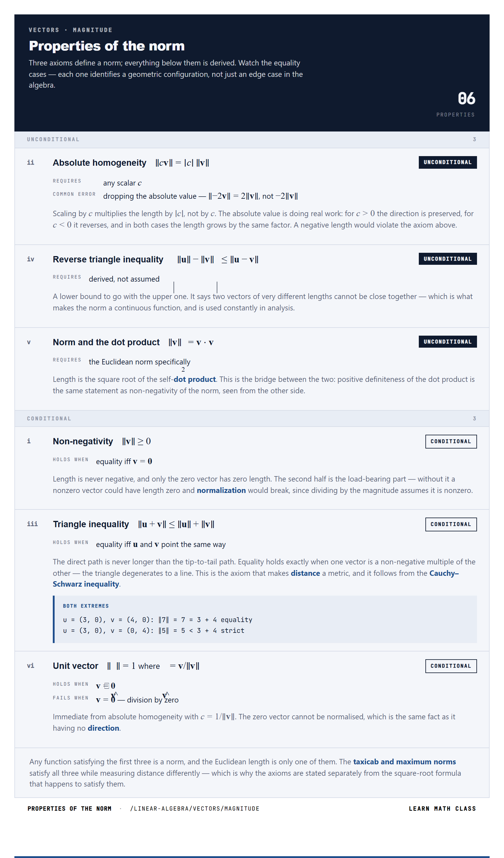Click Unconditional badge on Norm and dot product
504x858 pixels.
tap(448, 342)
